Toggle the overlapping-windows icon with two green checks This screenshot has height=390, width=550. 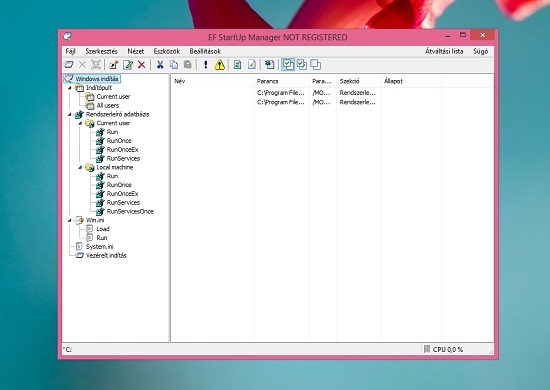click(x=302, y=65)
